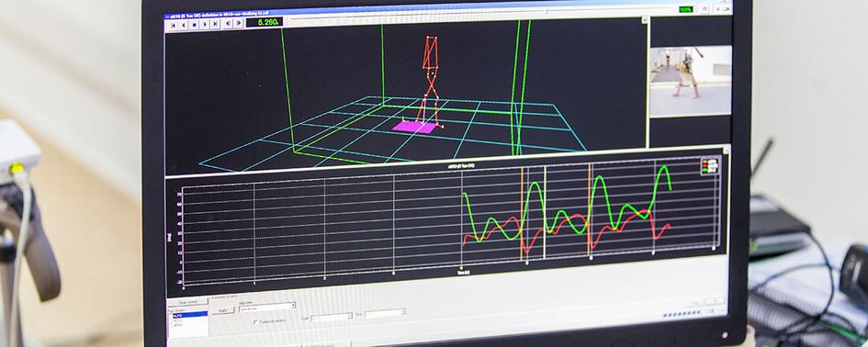Jump to the first frame of playback

[173, 25]
